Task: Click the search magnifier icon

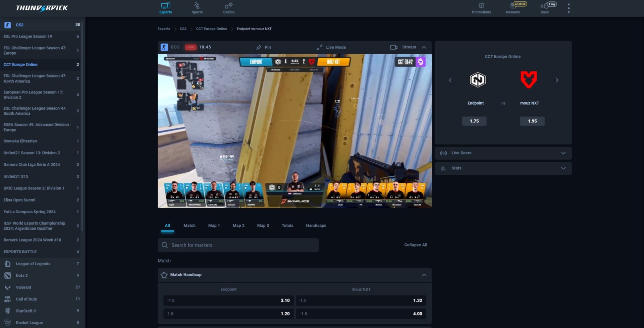Action: click(164, 245)
